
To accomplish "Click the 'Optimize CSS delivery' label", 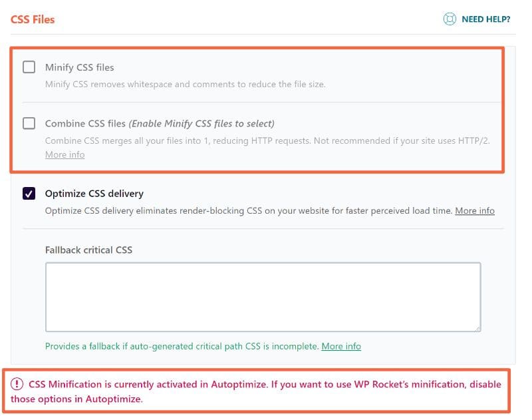I will (94, 194).
